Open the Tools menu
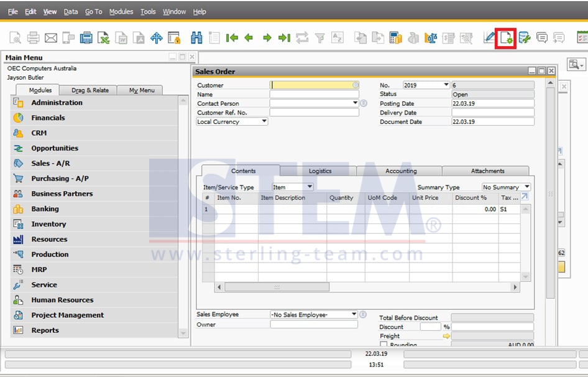588x377 pixels. pos(148,12)
